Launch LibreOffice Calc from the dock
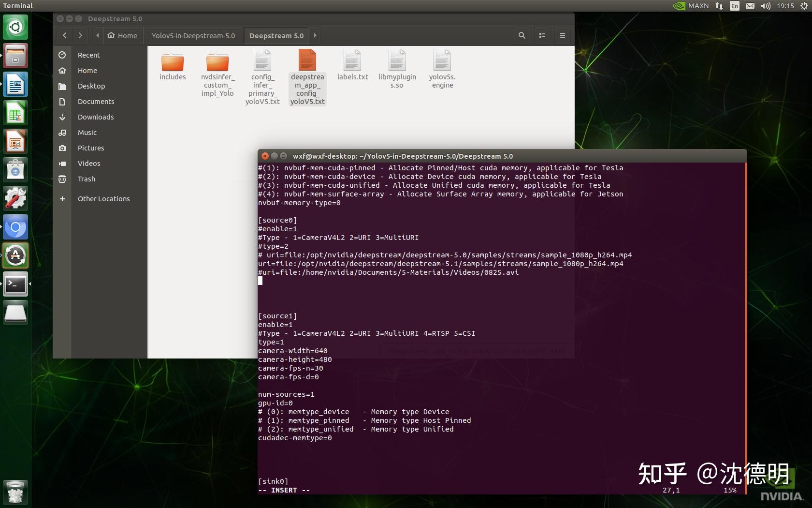The width and height of the screenshot is (812, 508). [15, 113]
